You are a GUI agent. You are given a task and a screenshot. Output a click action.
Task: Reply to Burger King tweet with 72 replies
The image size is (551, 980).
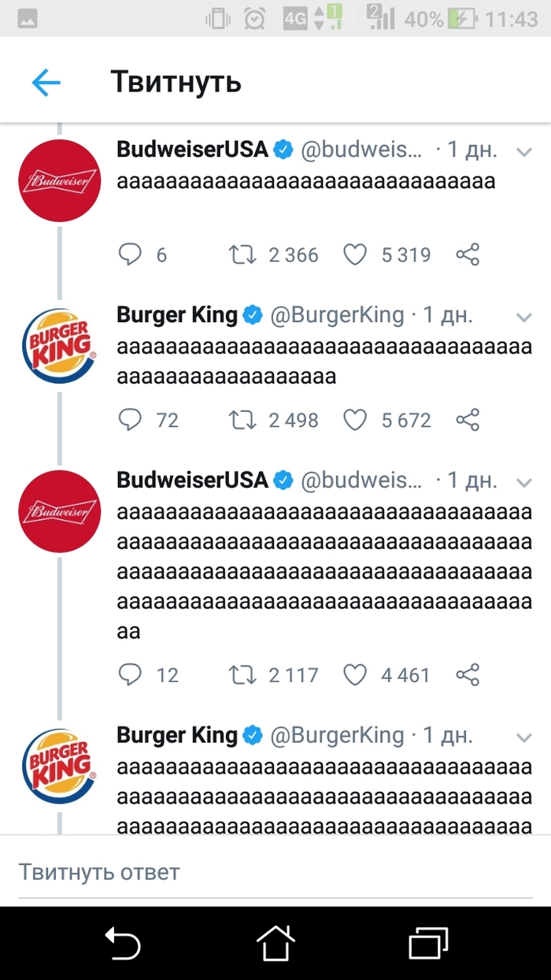(x=130, y=419)
